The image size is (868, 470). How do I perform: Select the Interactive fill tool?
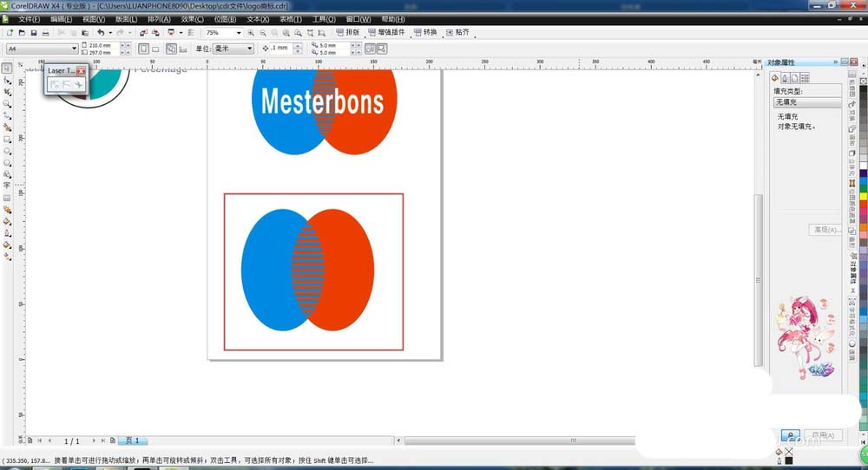click(7, 257)
